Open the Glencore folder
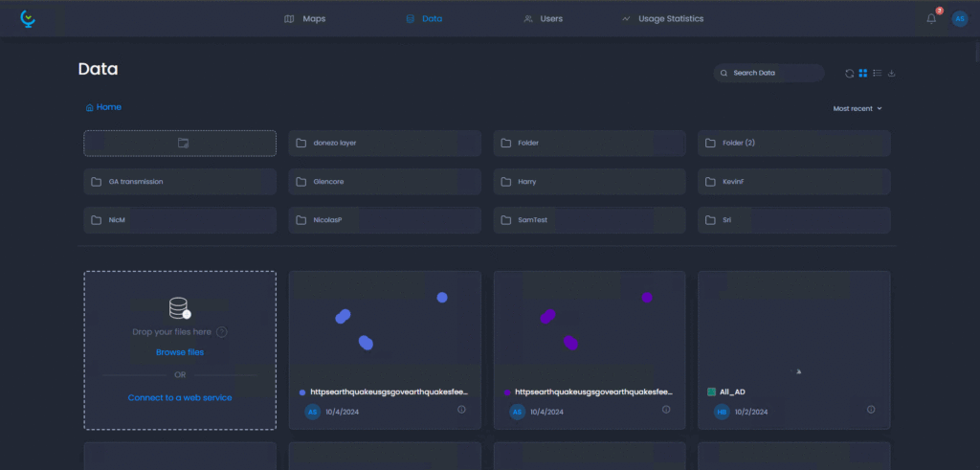The width and height of the screenshot is (980, 470). click(385, 182)
